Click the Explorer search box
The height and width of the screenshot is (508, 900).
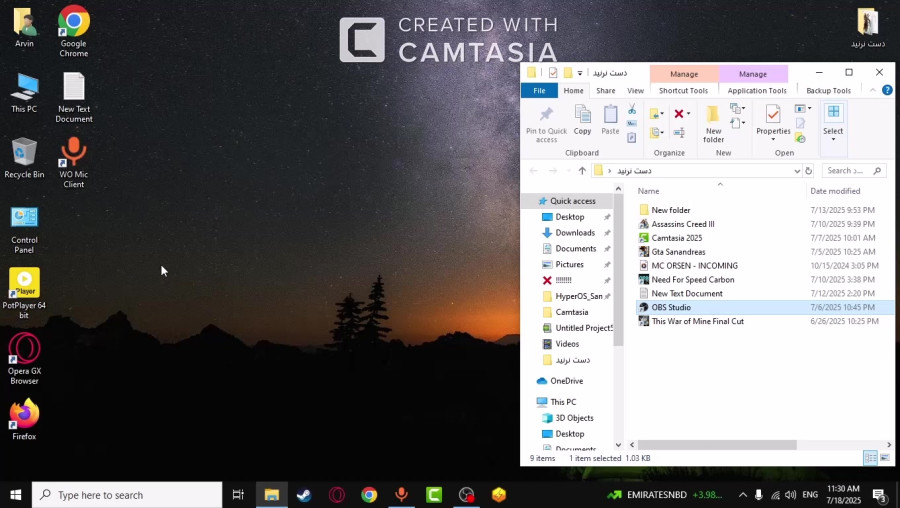(854, 170)
